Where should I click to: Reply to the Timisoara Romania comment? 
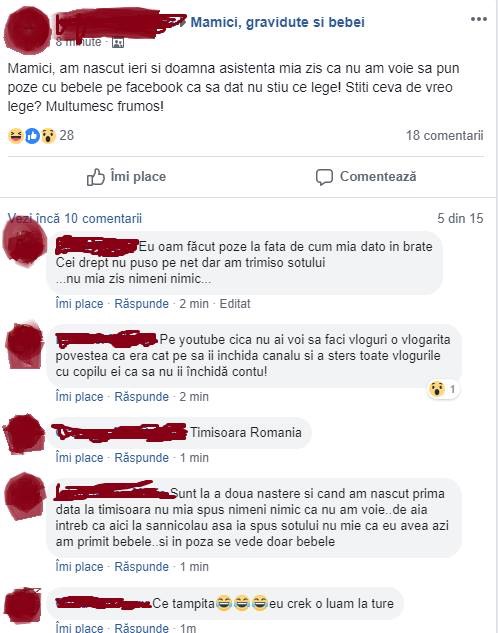pos(142,458)
